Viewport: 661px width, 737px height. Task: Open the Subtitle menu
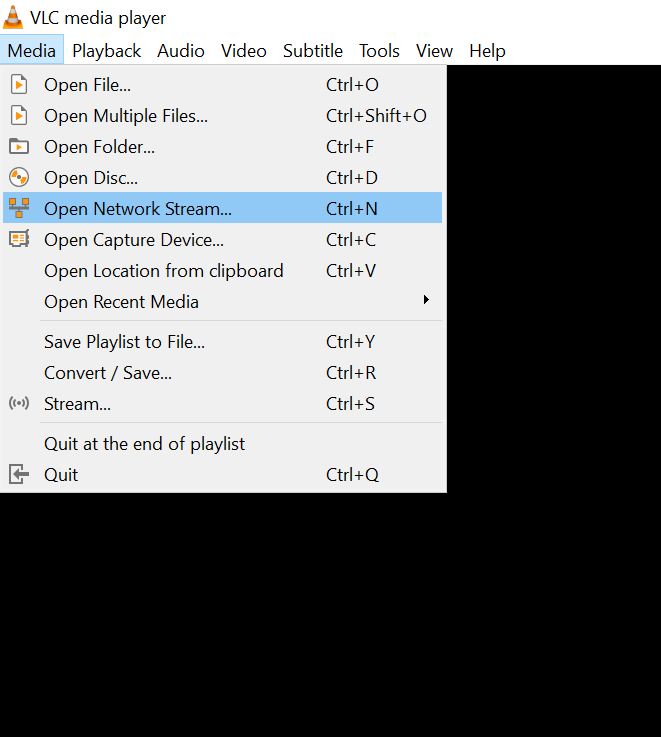point(313,51)
